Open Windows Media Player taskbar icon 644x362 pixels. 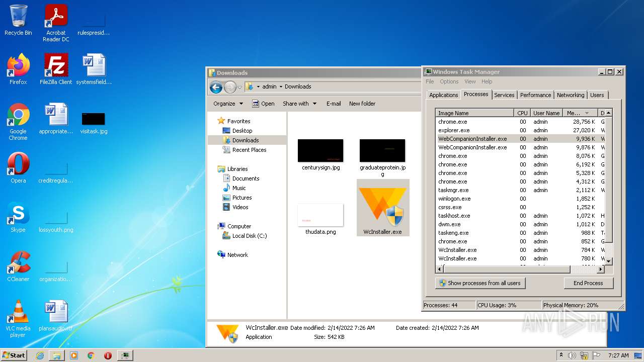[74, 355]
